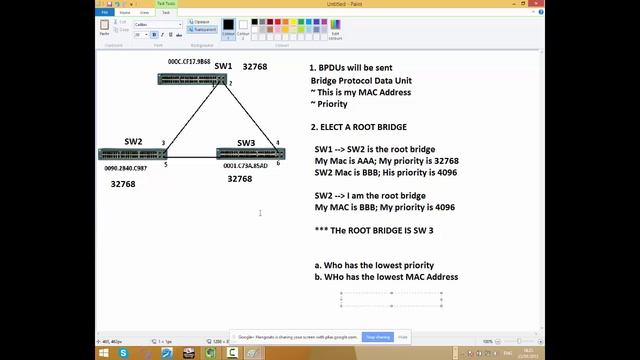The height and width of the screenshot is (360, 640).
Task: Select Colour 1 box
Action: point(229,29)
